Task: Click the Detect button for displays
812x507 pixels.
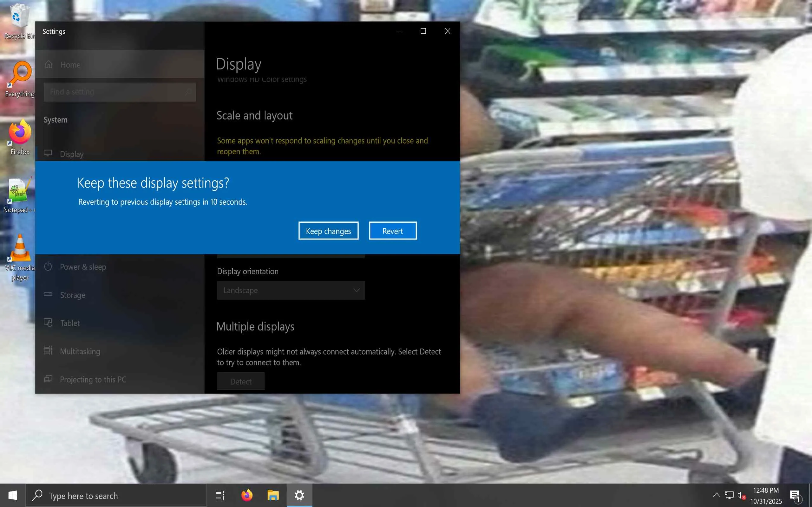Action: coord(240,381)
